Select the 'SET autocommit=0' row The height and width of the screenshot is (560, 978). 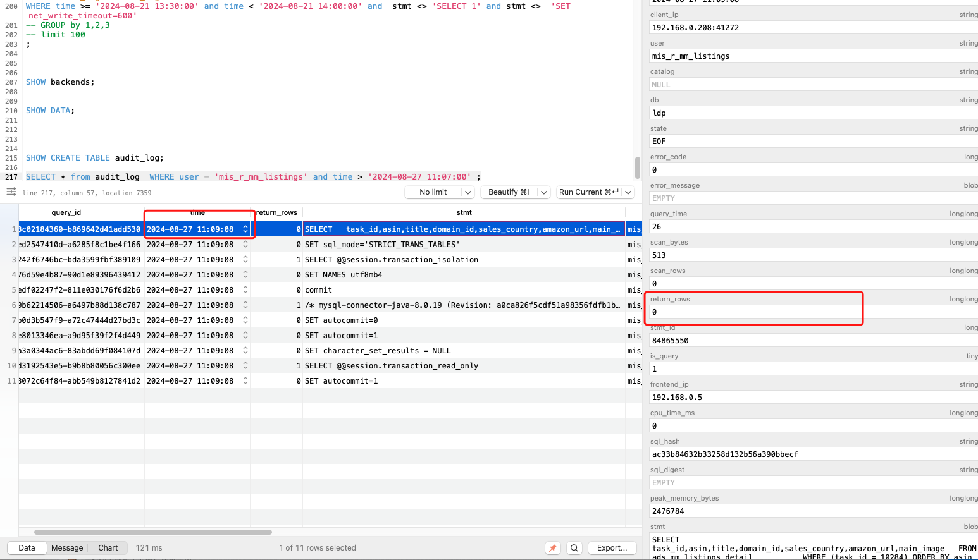click(330, 320)
